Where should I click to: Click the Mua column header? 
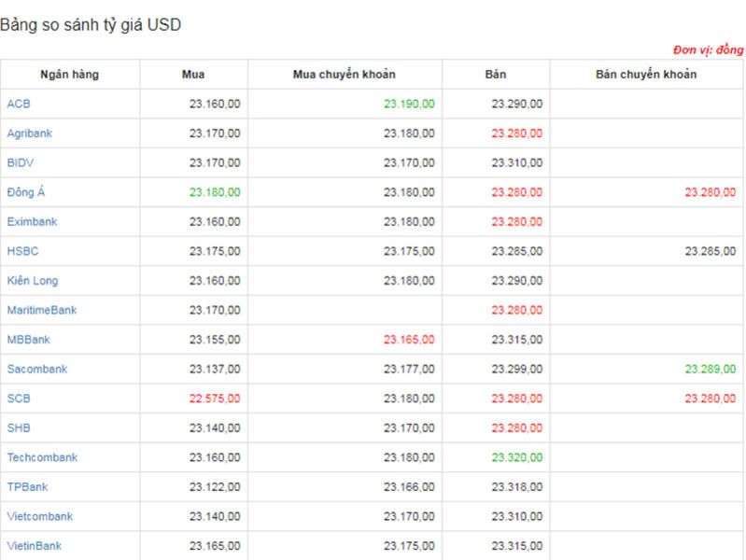click(x=193, y=75)
